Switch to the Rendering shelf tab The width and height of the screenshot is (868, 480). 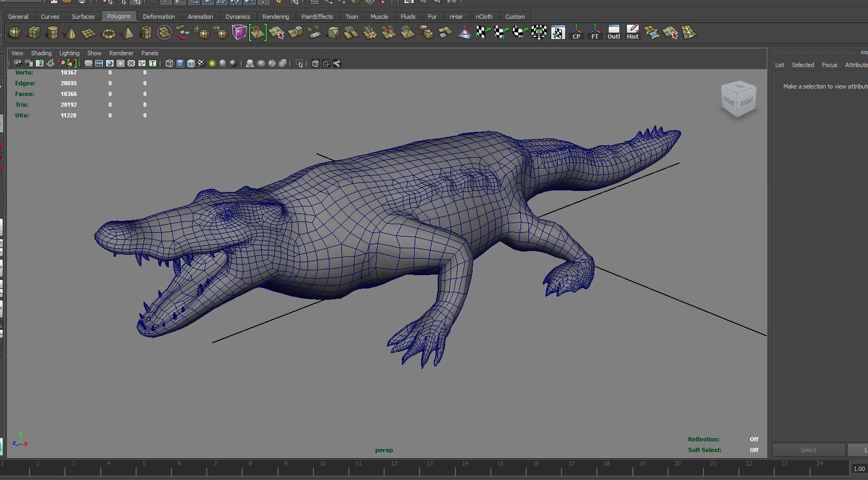click(275, 17)
